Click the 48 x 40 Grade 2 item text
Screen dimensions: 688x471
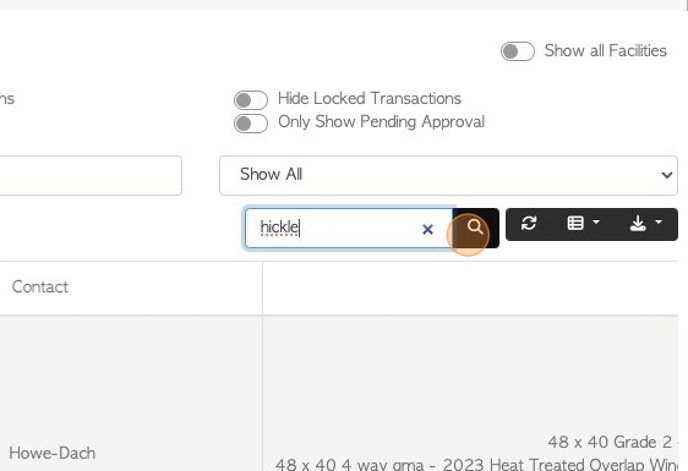[x=610, y=442]
